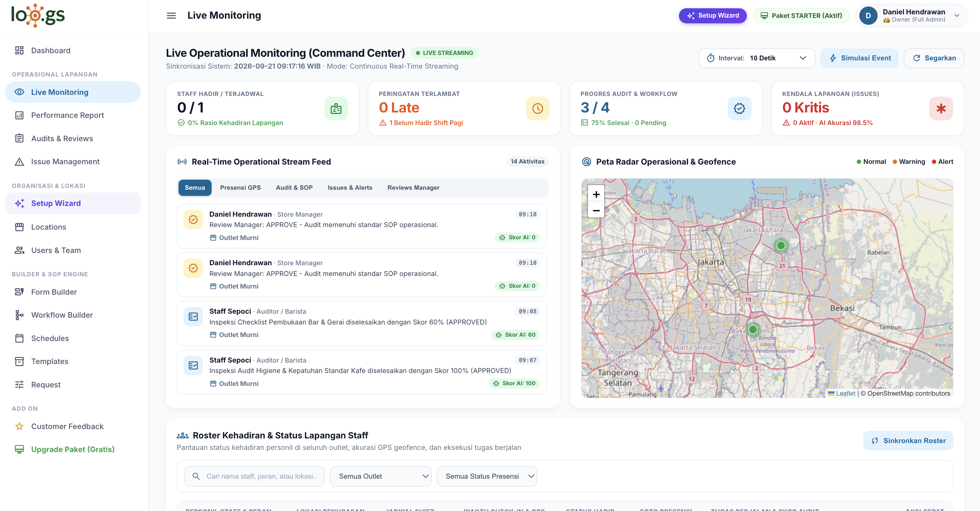
Task: Switch to Presensi GPS tab
Action: [240, 188]
